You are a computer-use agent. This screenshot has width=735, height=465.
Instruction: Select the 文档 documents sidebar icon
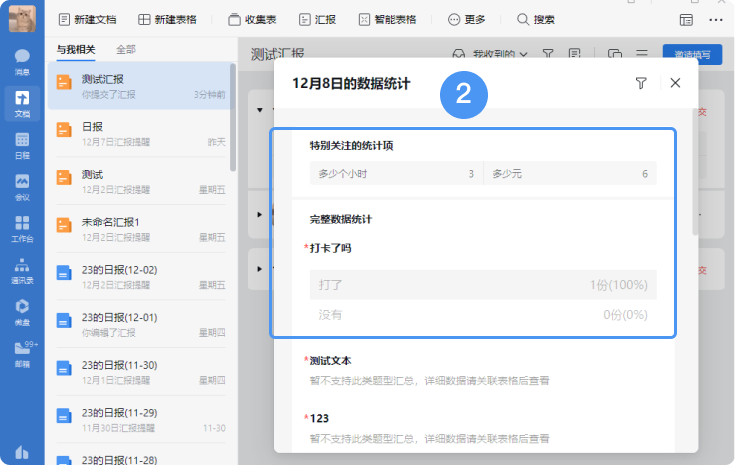tap(22, 104)
